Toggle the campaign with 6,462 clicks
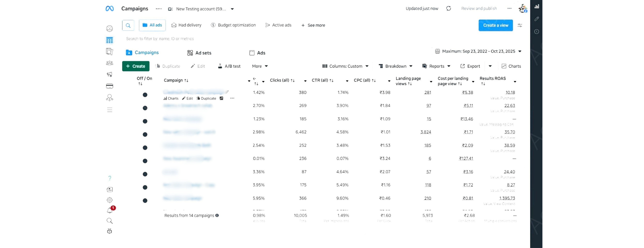644x248 pixels. (145, 134)
